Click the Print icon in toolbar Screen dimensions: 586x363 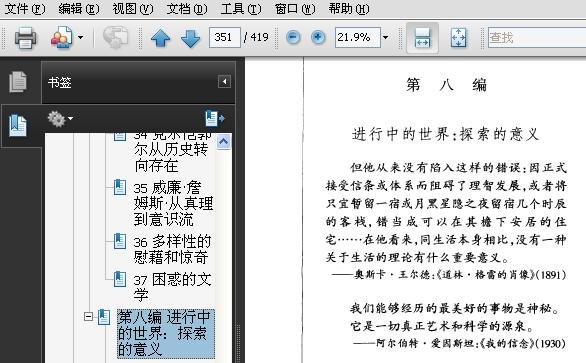25,37
